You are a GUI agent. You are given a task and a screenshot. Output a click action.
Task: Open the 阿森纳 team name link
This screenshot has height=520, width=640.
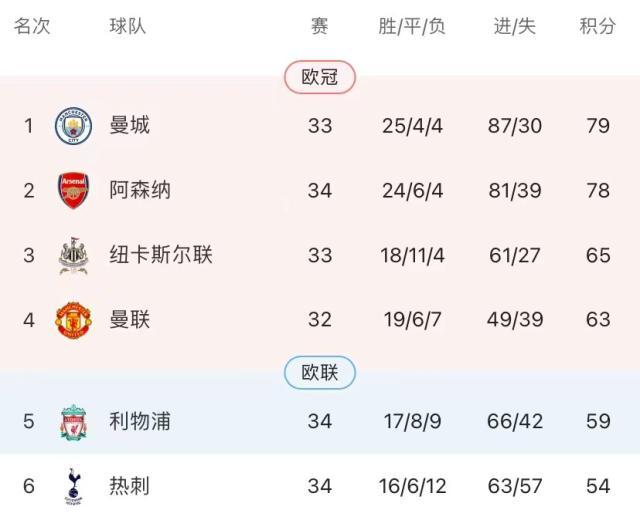coord(140,190)
